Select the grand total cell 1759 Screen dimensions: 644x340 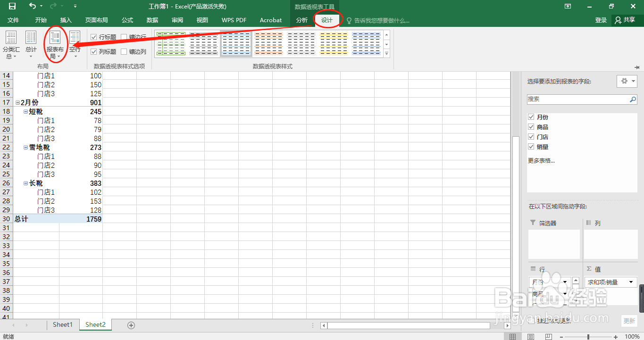(81, 219)
